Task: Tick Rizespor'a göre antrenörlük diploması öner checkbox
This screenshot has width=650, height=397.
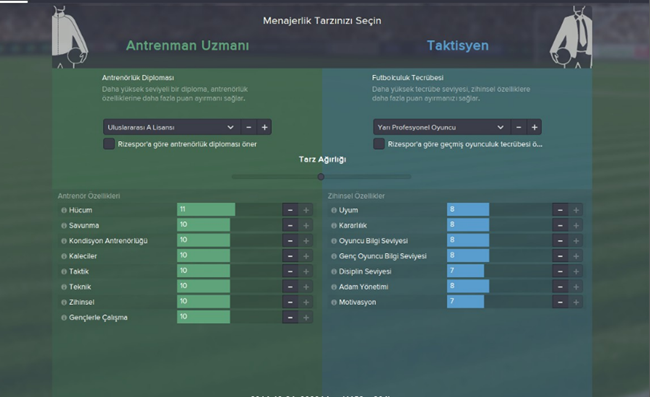Action: (109, 144)
